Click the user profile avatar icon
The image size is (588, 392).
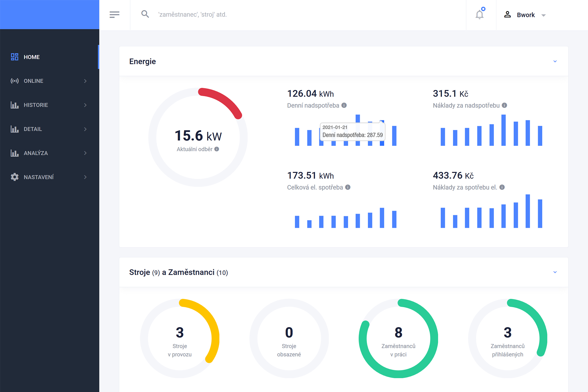coord(507,14)
